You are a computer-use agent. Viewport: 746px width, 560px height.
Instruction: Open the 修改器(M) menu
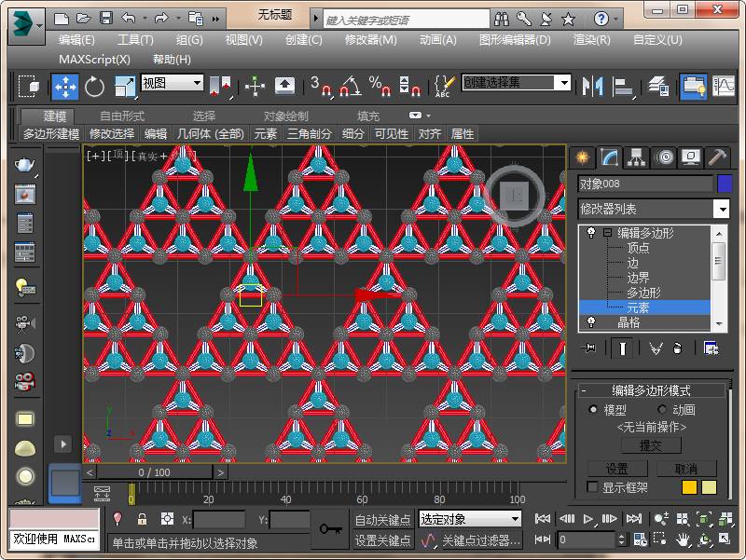click(x=370, y=40)
